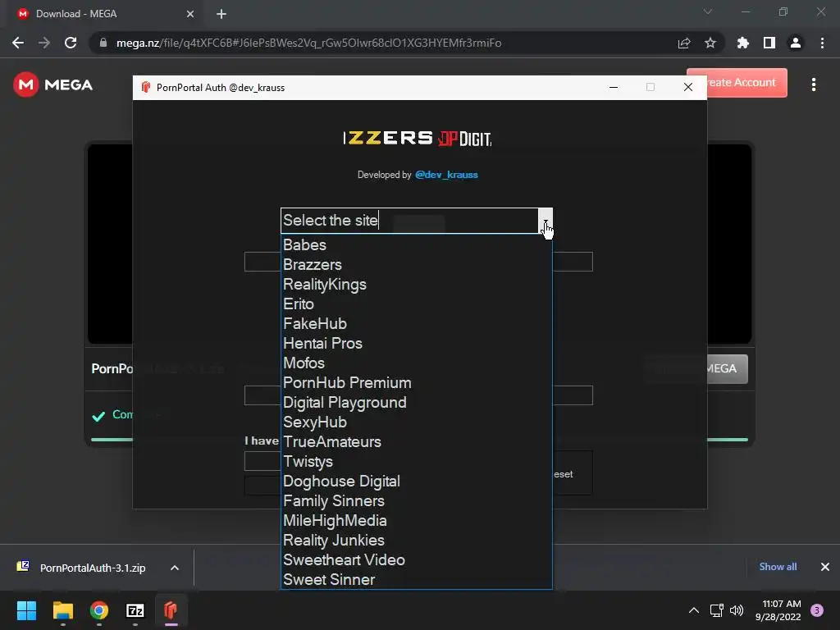The width and height of the screenshot is (840, 630).
Task: Choose Digital Playground from the list
Action: click(x=416, y=402)
